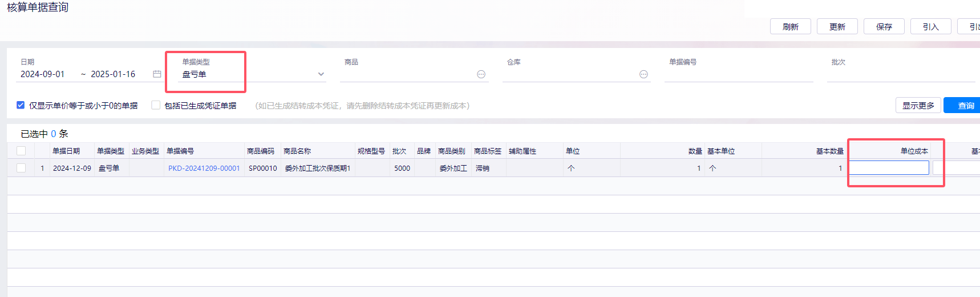Click the 业务类型 column header
This screenshot has width=980, height=297.
[x=145, y=151]
